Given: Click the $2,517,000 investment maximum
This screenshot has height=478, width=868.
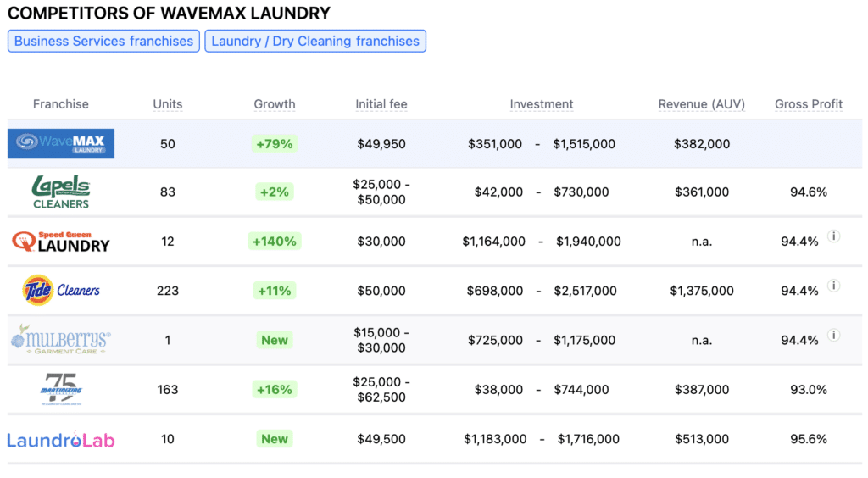Looking at the screenshot, I should pos(585,291).
